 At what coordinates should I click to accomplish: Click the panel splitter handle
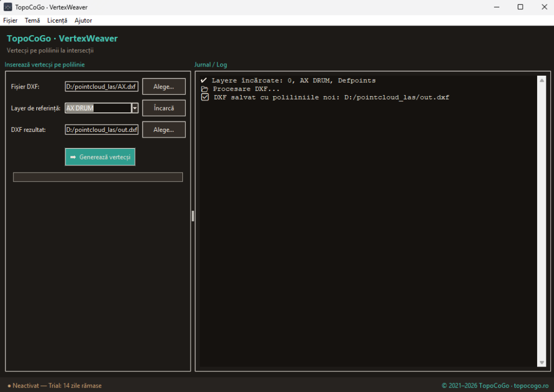pyautogui.click(x=193, y=216)
